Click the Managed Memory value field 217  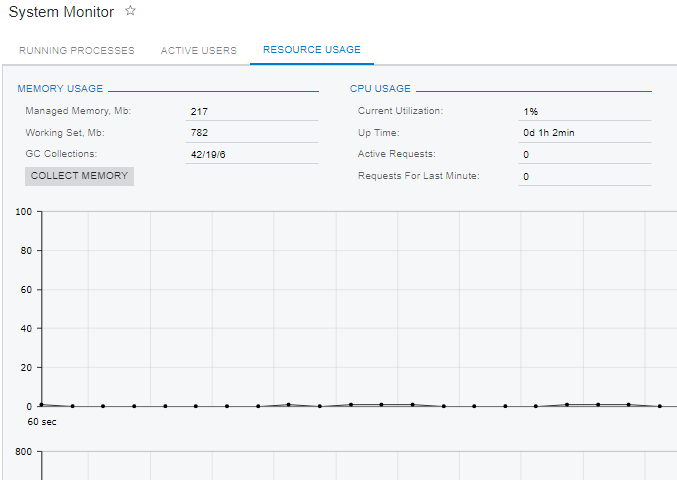click(x=252, y=111)
